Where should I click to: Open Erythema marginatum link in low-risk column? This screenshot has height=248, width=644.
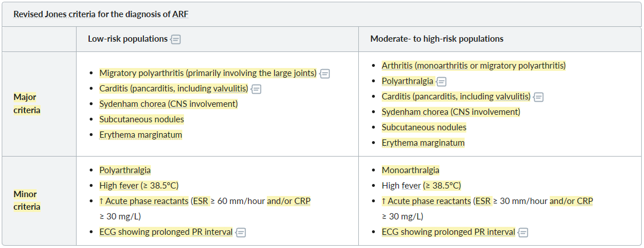tap(141, 135)
